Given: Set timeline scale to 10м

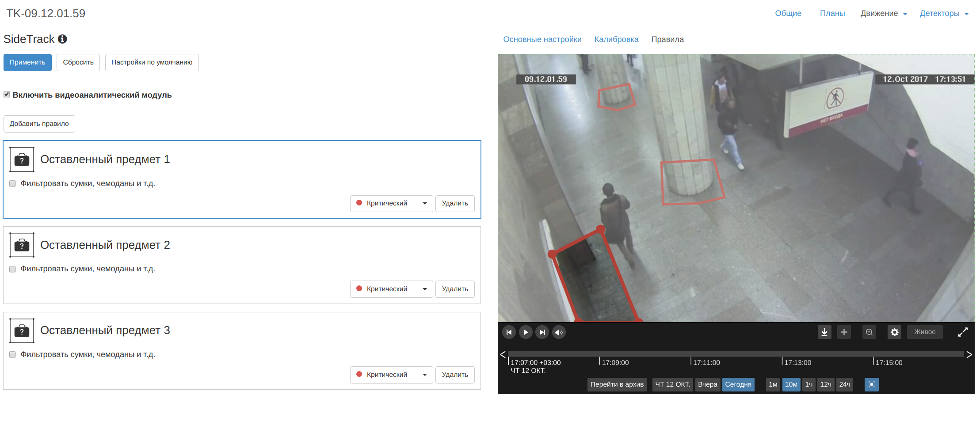Looking at the screenshot, I should pos(791,384).
